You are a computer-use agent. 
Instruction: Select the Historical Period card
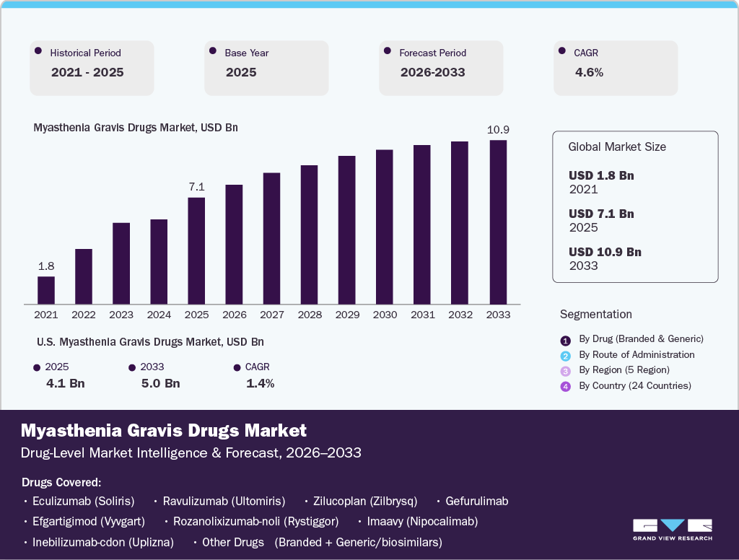point(92,68)
